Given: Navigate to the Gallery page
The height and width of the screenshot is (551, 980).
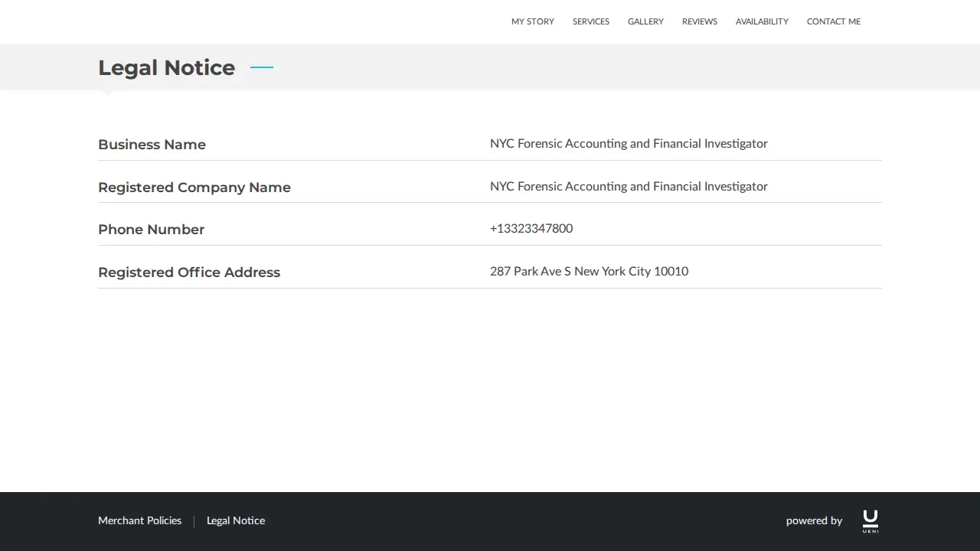Looking at the screenshot, I should click(x=645, y=21).
